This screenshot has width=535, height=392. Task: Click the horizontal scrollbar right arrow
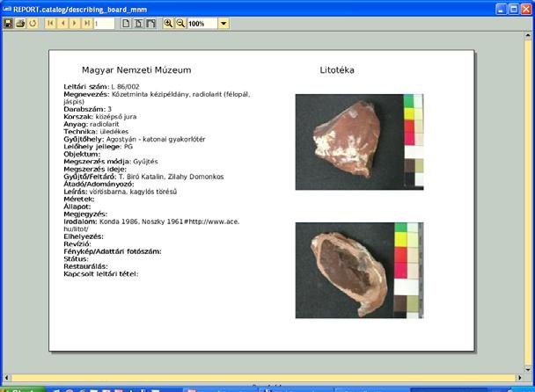(x=519, y=378)
